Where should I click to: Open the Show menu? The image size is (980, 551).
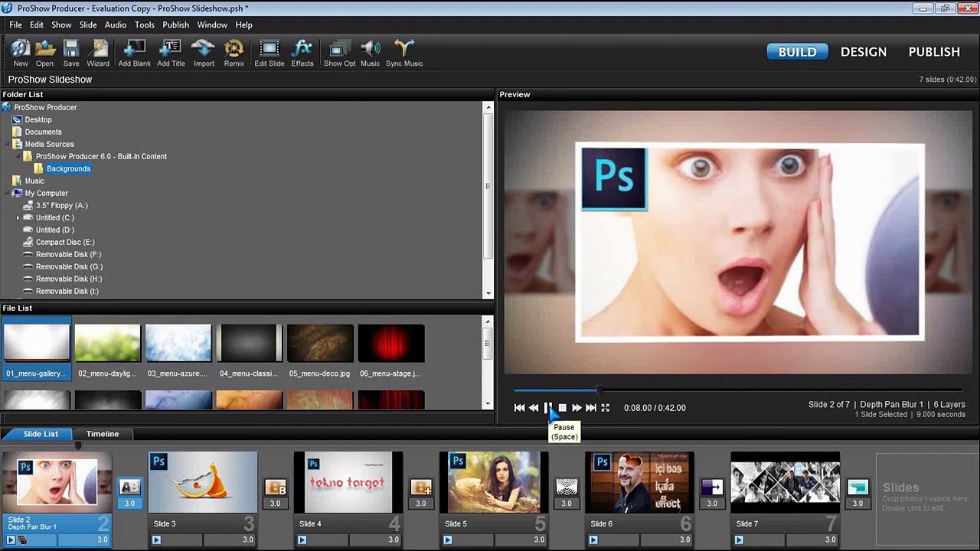(x=61, y=24)
